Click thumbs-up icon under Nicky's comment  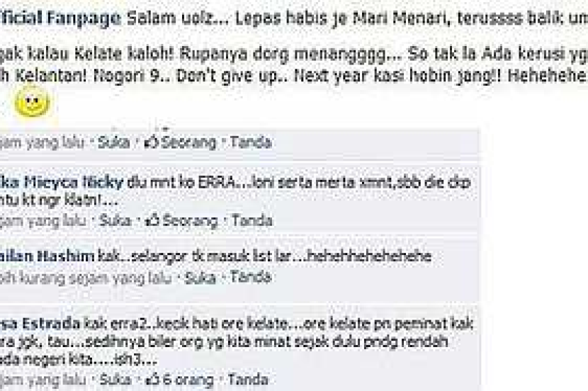pyautogui.click(x=152, y=221)
